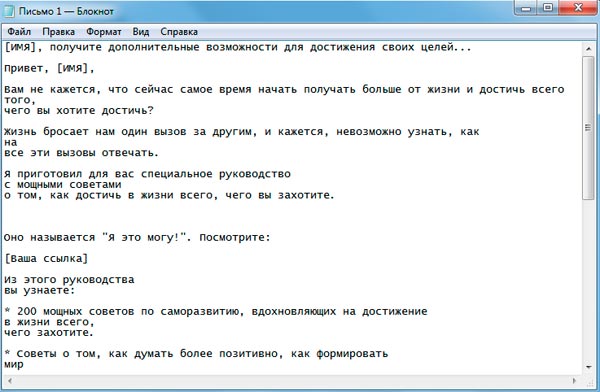Screen dimensions: 600x392
Task: Open the Формат menu
Action: point(104,32)
